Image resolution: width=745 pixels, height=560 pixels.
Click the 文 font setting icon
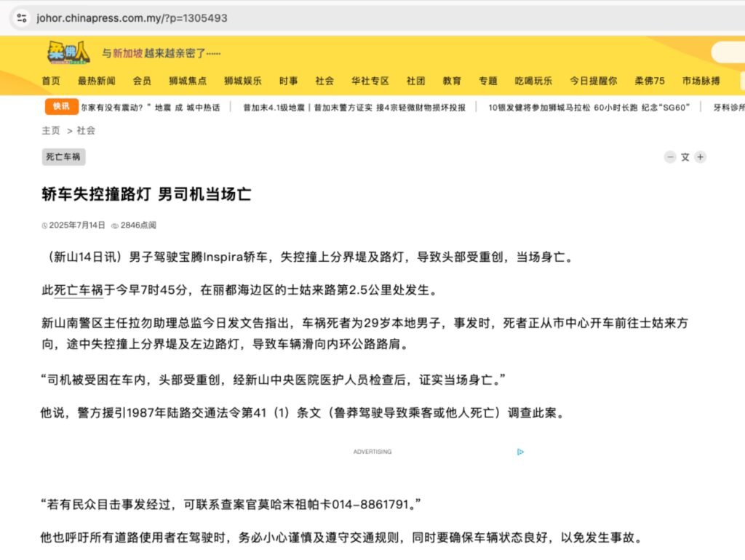[x=685, y=156]
